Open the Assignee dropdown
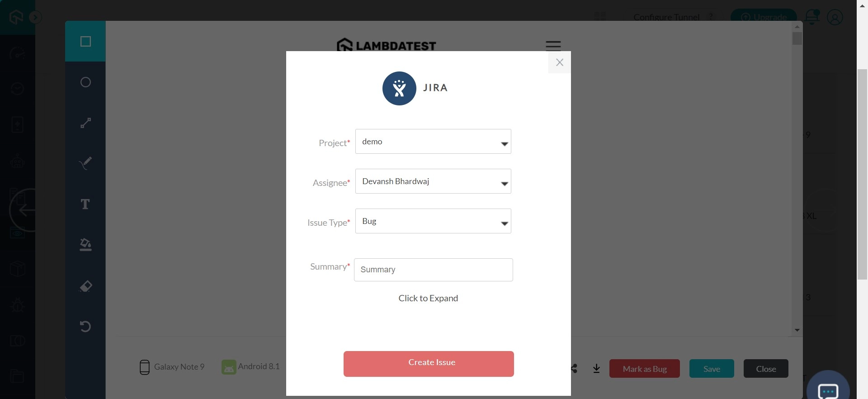The image size is (868, 399). [433, 181]
